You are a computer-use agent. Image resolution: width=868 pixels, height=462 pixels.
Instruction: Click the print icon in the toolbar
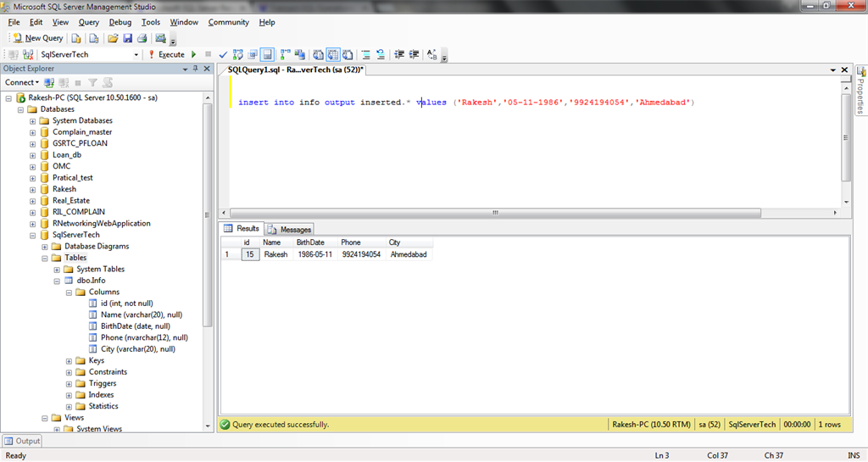tap(142, 38)
